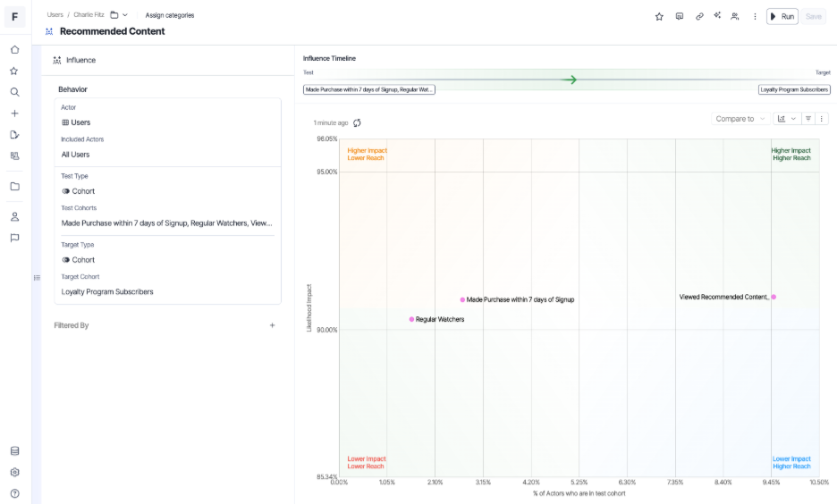Click the chart filter icon above the plot
Image resolution: width=837 pixels, height=504 pixels.
(x=807, y=118)
